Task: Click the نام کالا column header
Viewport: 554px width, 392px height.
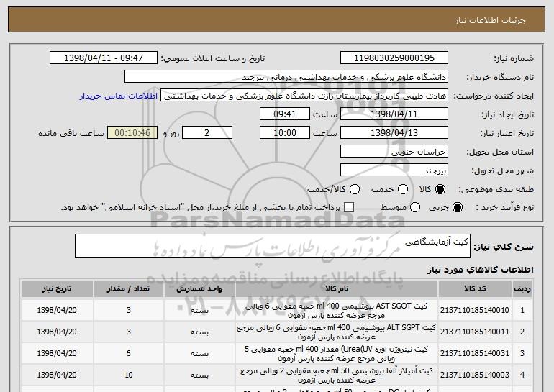Action: coord(337,289)
